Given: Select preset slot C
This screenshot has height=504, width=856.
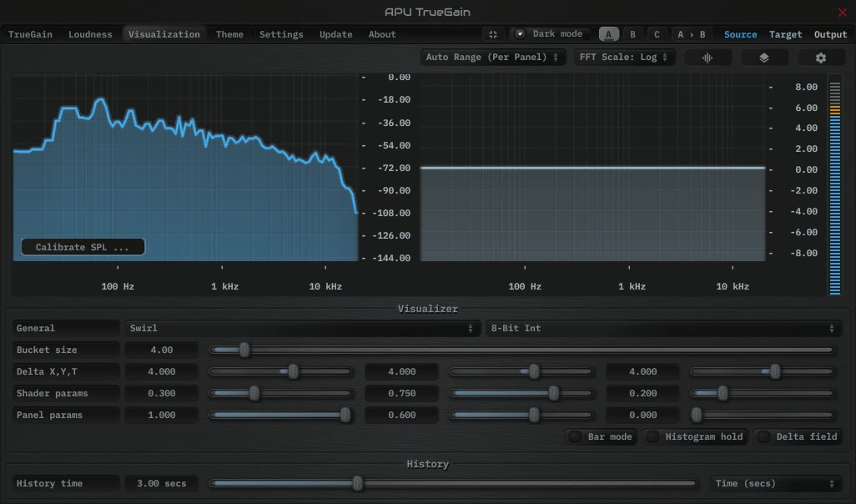Looking at the screenshot, I should point(657,34).
